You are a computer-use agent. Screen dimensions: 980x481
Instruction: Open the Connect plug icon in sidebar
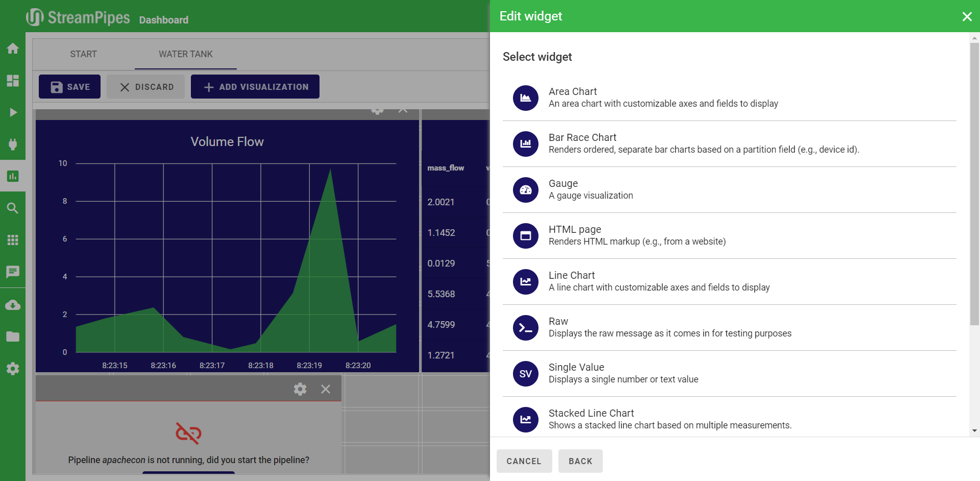[13, 144]
